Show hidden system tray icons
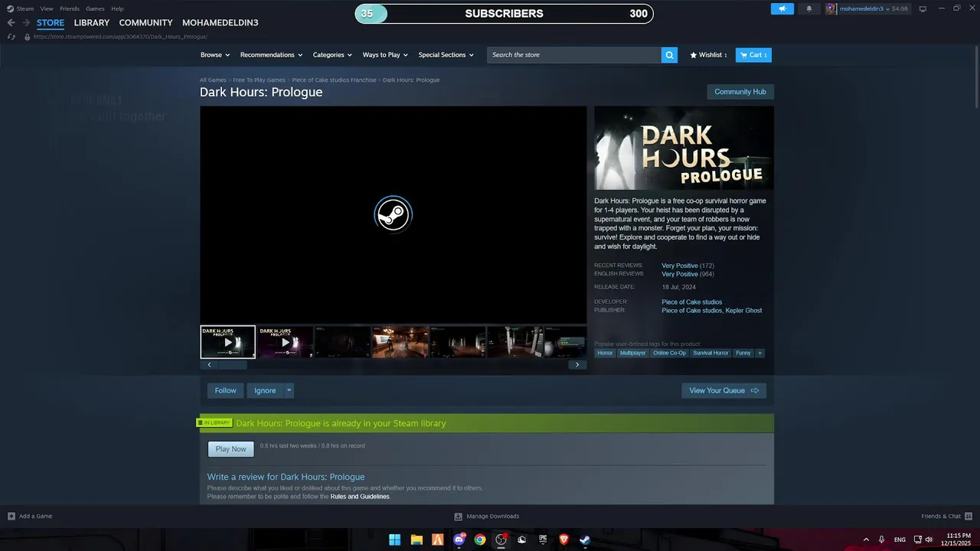The width and height of the screenshot is (980, 551). [x=866, y=540]
